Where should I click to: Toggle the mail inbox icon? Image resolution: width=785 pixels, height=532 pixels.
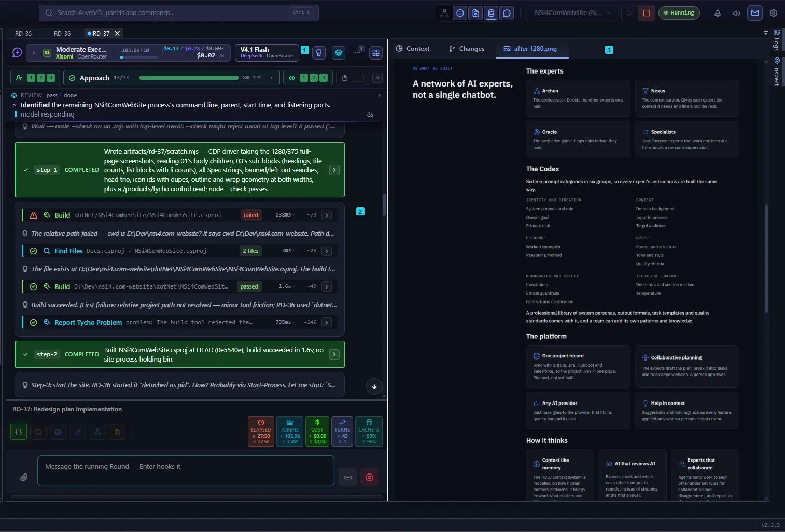pyautogui.click(x=755, y=13)
